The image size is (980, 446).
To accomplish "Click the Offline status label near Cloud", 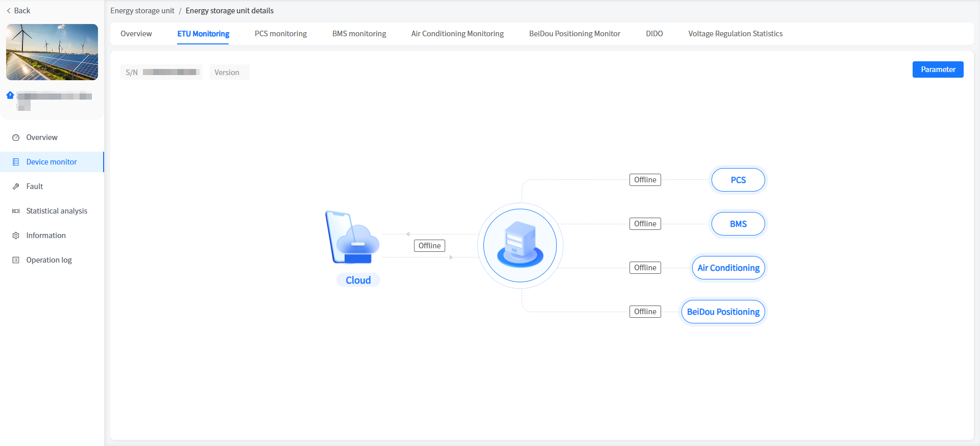I will [x=429, y=246].
